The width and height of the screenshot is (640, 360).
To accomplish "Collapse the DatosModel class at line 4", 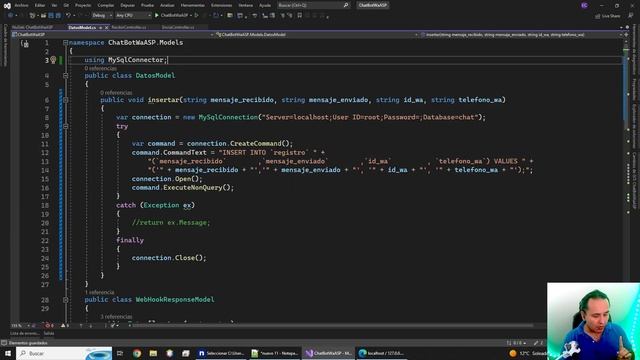I will 65,76.
